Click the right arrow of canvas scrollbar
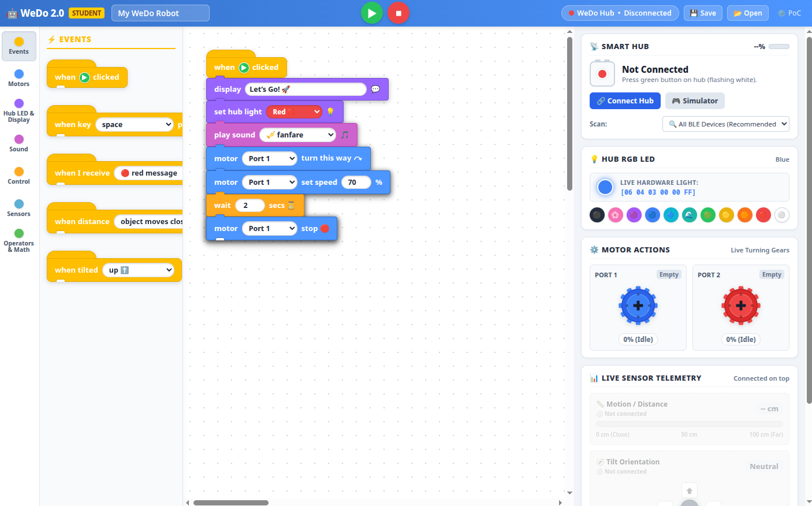812x506 pixels. (x=560, y=503)
